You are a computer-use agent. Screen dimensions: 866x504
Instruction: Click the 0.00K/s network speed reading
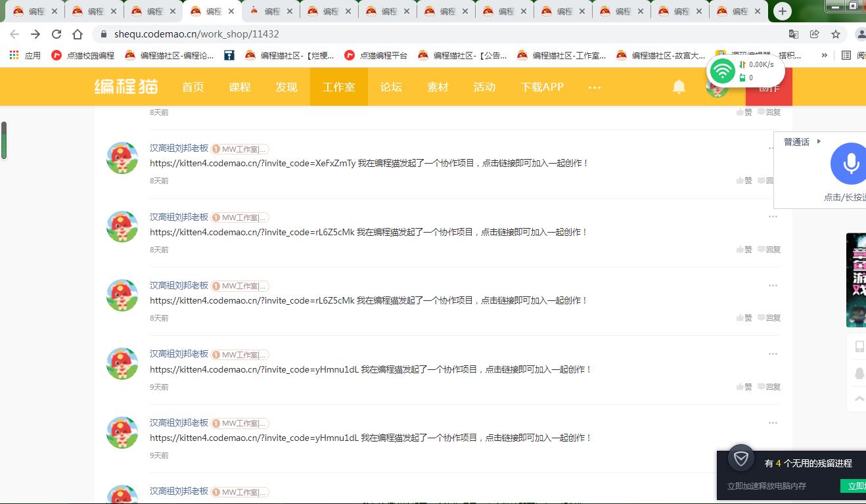(x=762, y=64)
